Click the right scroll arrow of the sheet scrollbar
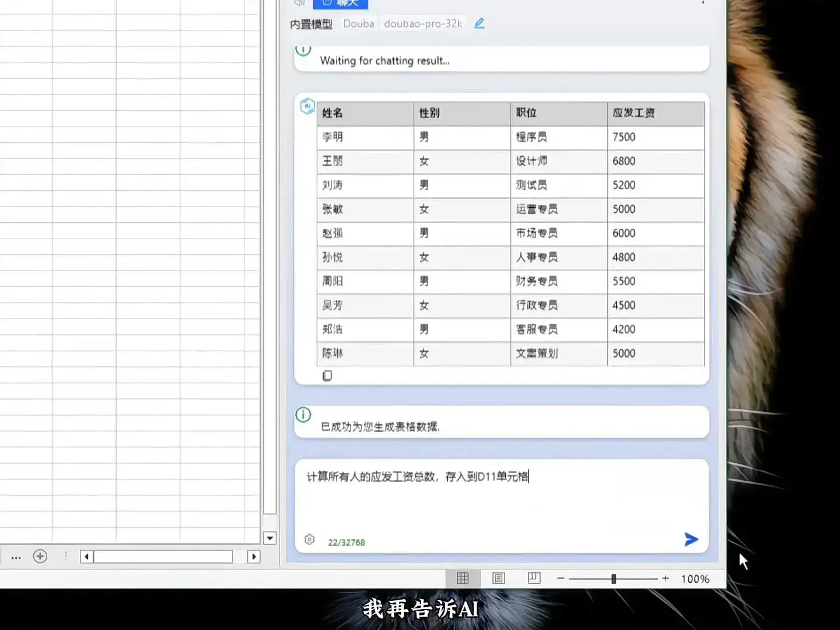Viewport: 840px width, 630px height. coord(254,556)
